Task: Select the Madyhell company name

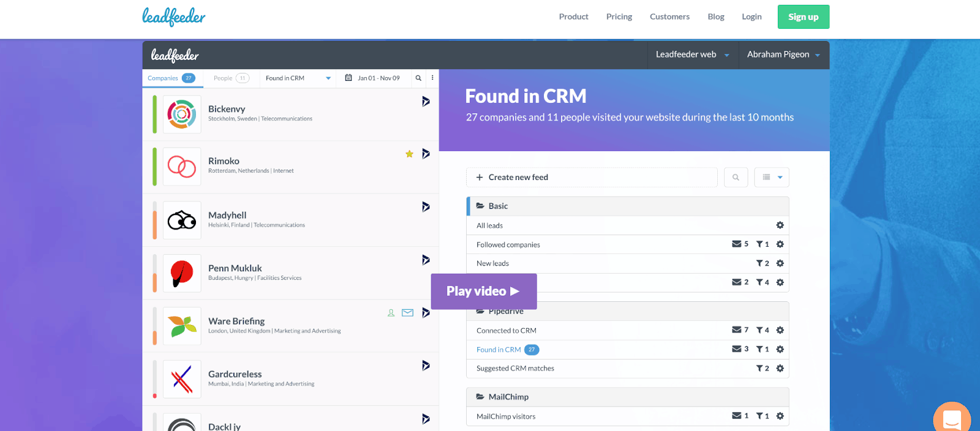Action: 227,215
